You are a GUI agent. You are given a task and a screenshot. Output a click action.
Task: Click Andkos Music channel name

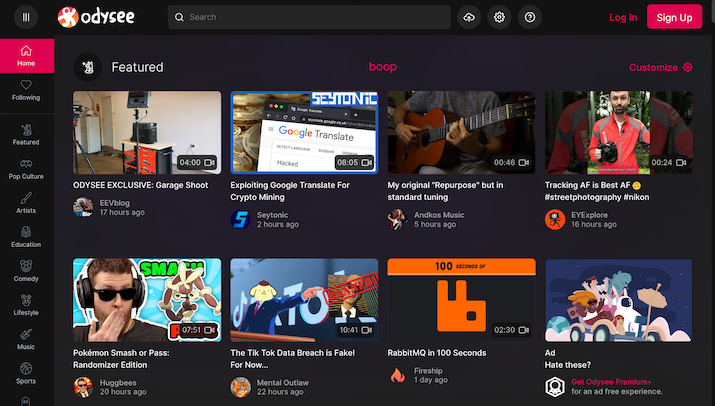click(x=439, y=215)
